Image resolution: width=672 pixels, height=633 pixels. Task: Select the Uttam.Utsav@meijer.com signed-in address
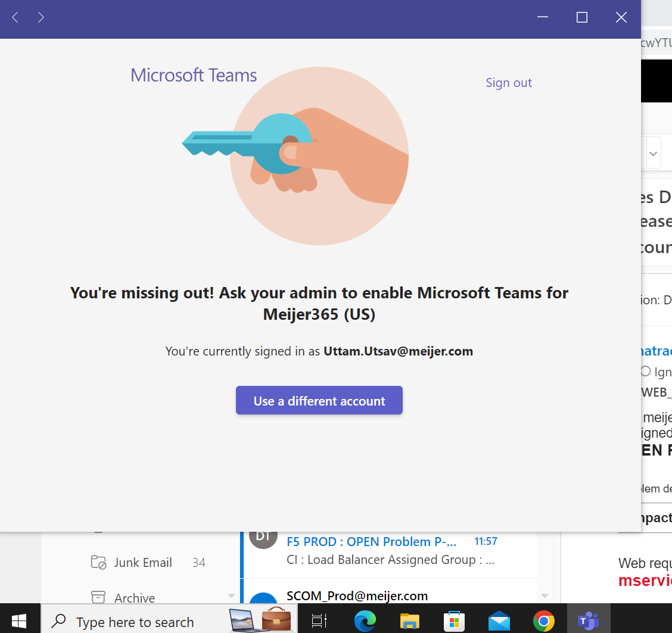pyautogui.click(x=398, y=351)
